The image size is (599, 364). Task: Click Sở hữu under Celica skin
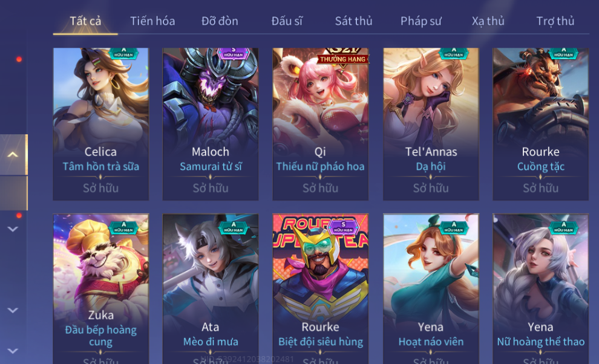(101, 188)
